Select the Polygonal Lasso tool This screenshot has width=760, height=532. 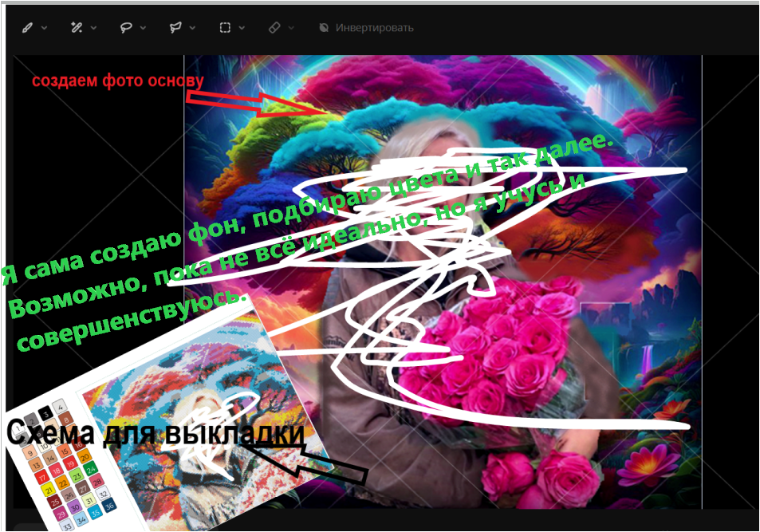tap(175, 28)
